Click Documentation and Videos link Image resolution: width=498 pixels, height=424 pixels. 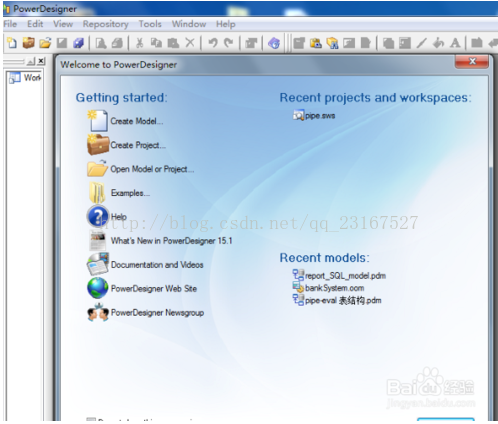[157, 265]
